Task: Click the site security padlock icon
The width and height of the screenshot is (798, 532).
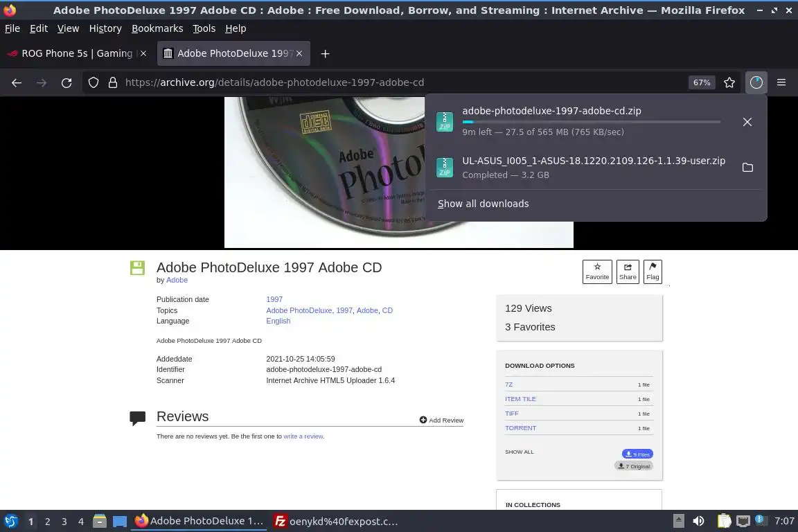Action: click(113, 82)
